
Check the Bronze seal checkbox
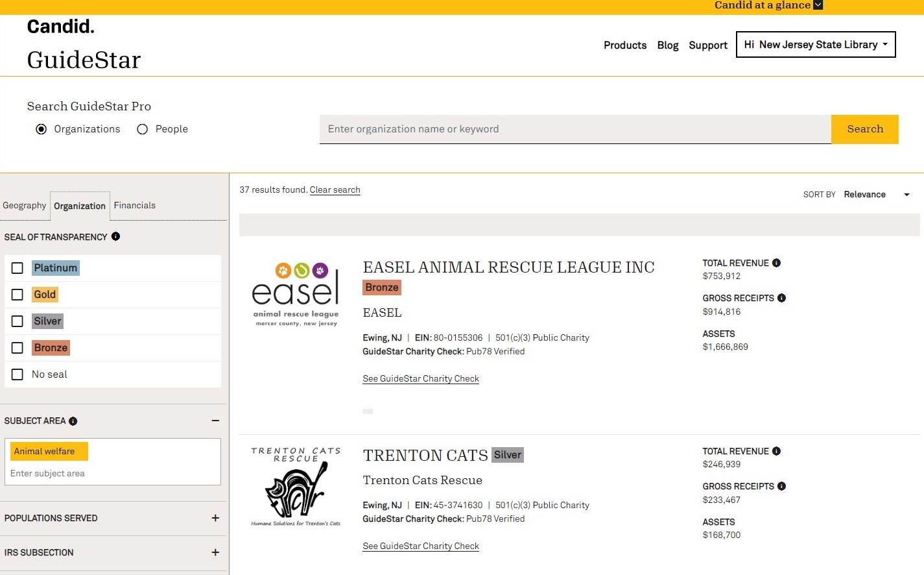click(18, 348)
